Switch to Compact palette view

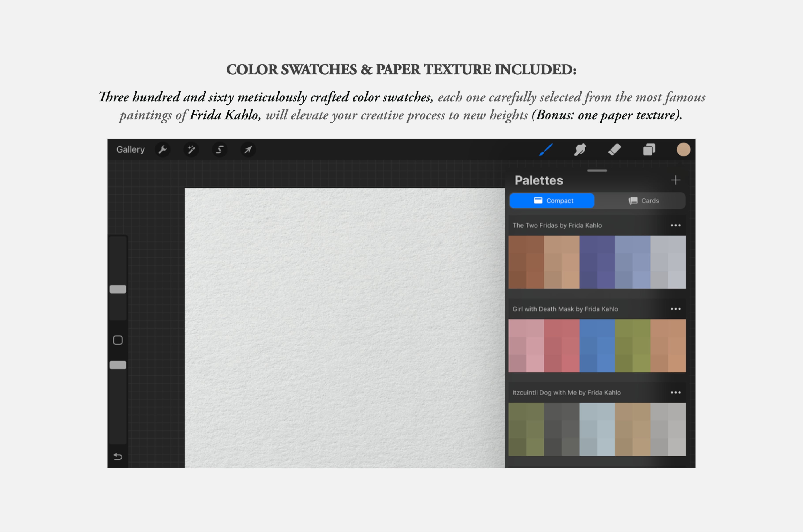pyautogui.click(x=552, y=201)
